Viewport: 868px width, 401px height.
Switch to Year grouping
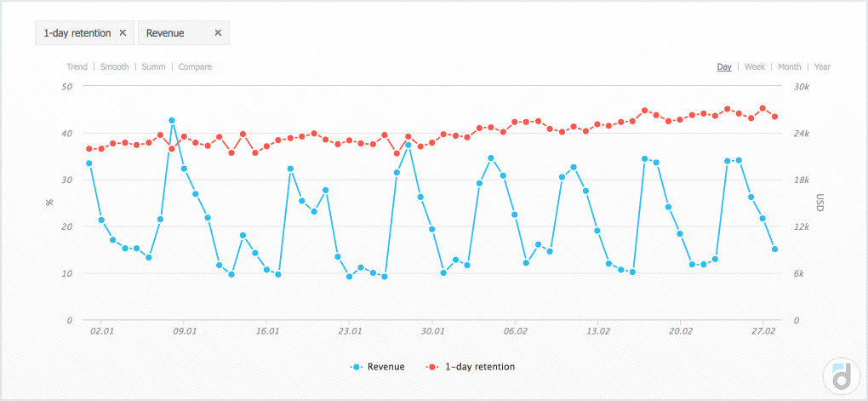(x=822, y=66)
